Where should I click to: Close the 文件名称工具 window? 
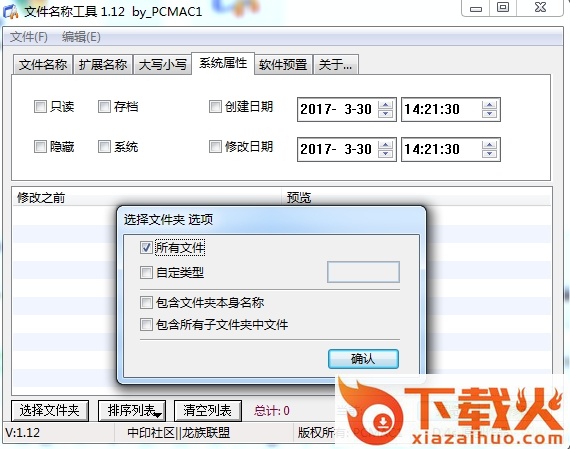point(541,8)
